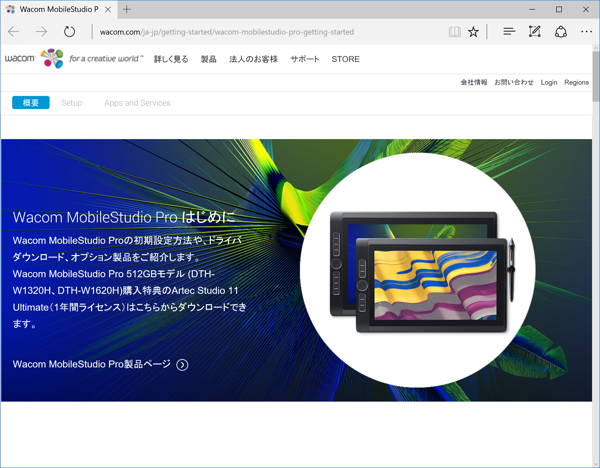The width and height of the screenshot is (600, 468).
Task: Open the Hub panel icon
Action: (x=509, y=32)
